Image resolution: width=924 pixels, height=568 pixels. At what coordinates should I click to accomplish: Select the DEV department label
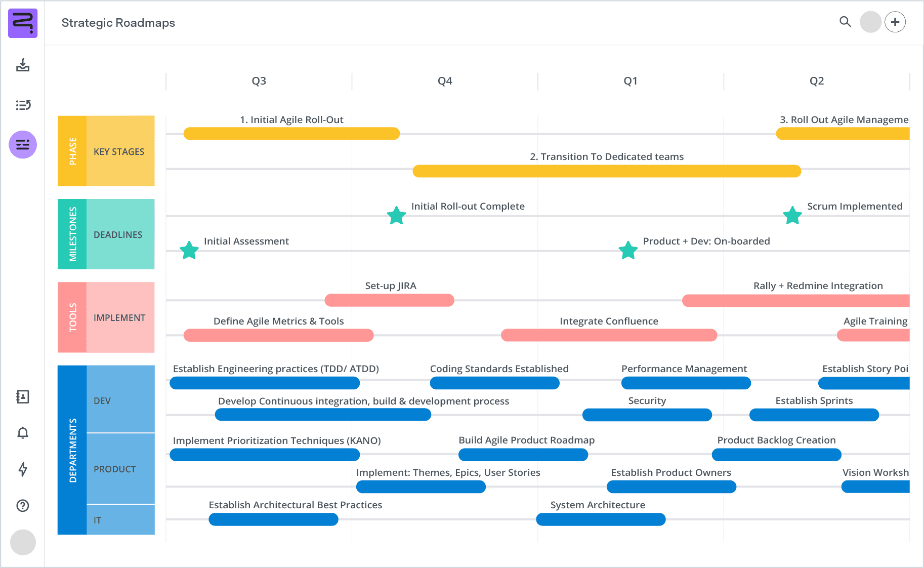(102, 400)
